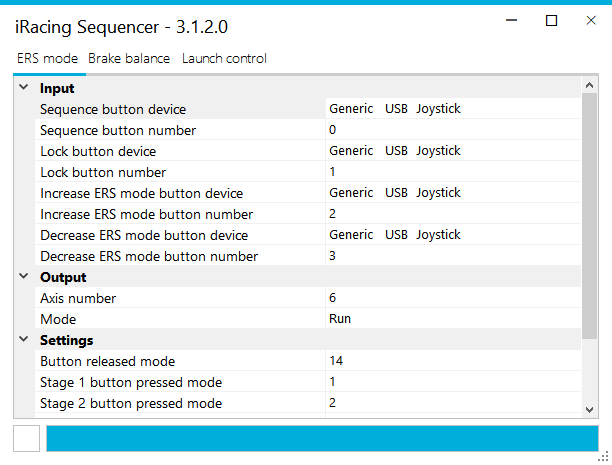
Task: Select the 'Lock button device' label
Action: click(x=98, y=151)
